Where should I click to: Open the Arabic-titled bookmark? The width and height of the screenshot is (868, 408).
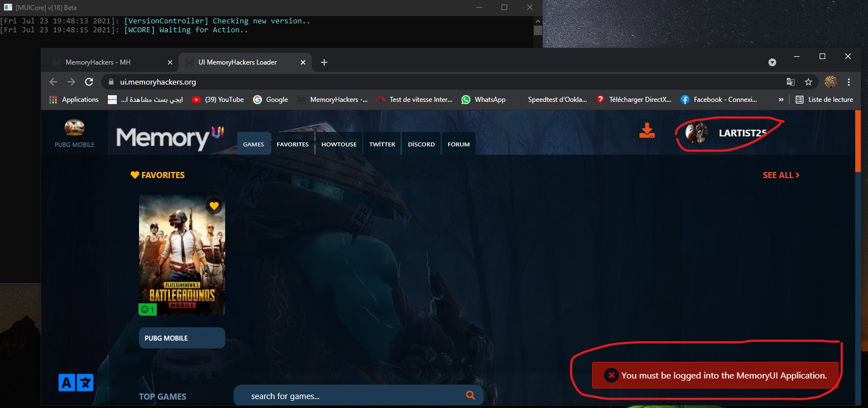pyautogui.click(x=146, y=100)
